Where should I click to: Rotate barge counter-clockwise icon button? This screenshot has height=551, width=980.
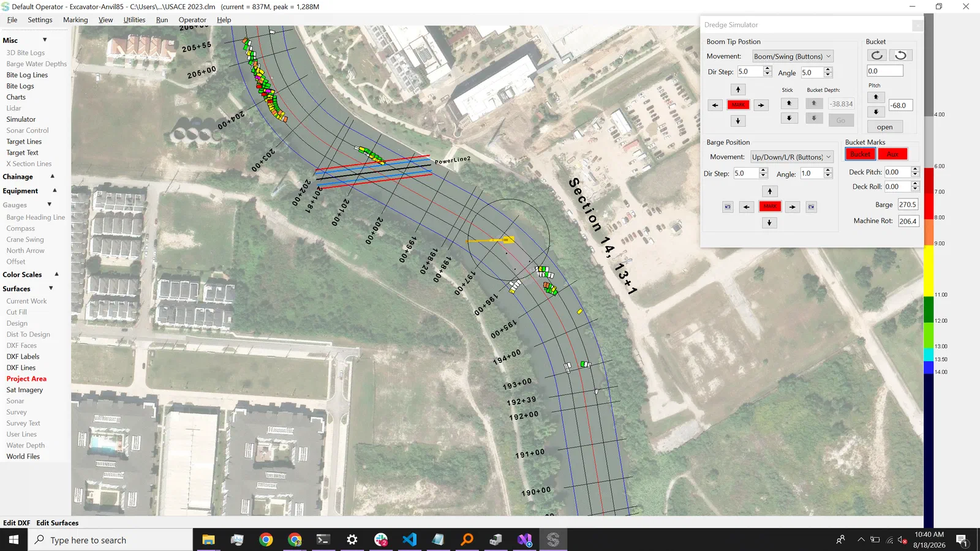[x=728, y=207]
